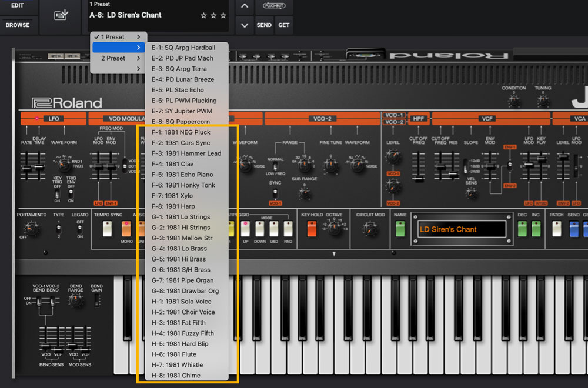Image resolution: width=588 pixels, height=388 pixels.
Task: Click the import patch icon beside BROWSE
Action: pos(61,15)
